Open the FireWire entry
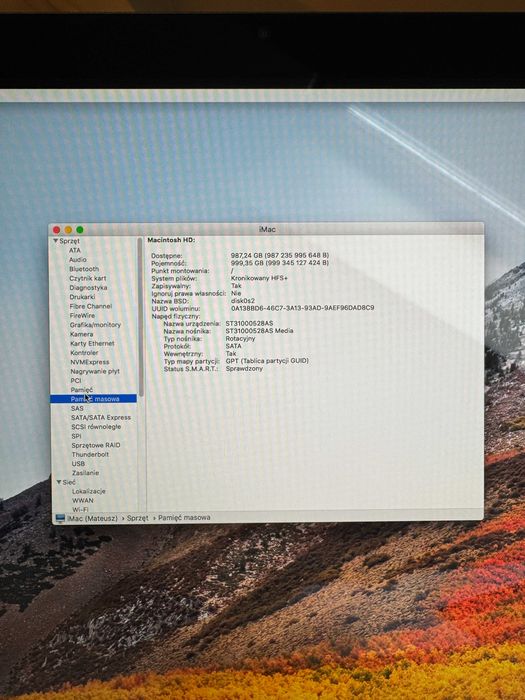 coord(82,315)
